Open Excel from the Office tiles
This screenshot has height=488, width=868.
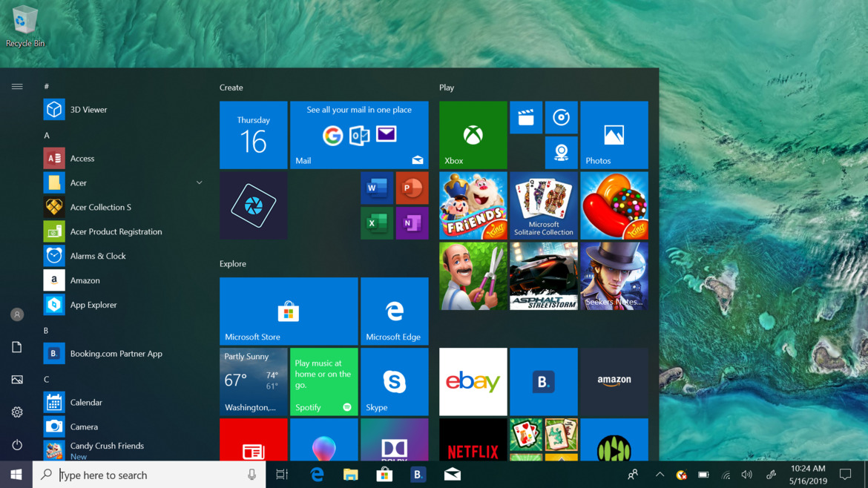[x=377, y=223]
